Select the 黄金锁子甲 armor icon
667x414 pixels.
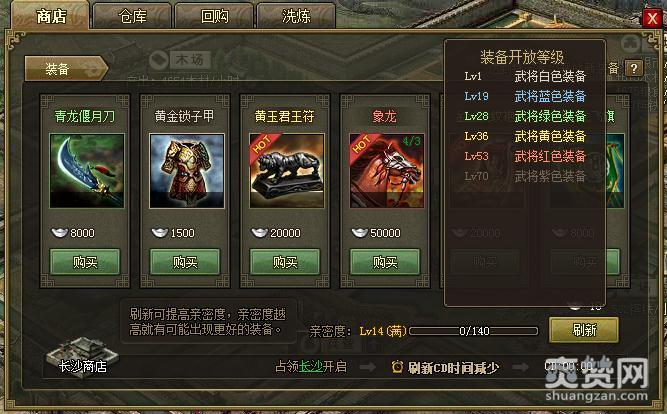(187, 171)
